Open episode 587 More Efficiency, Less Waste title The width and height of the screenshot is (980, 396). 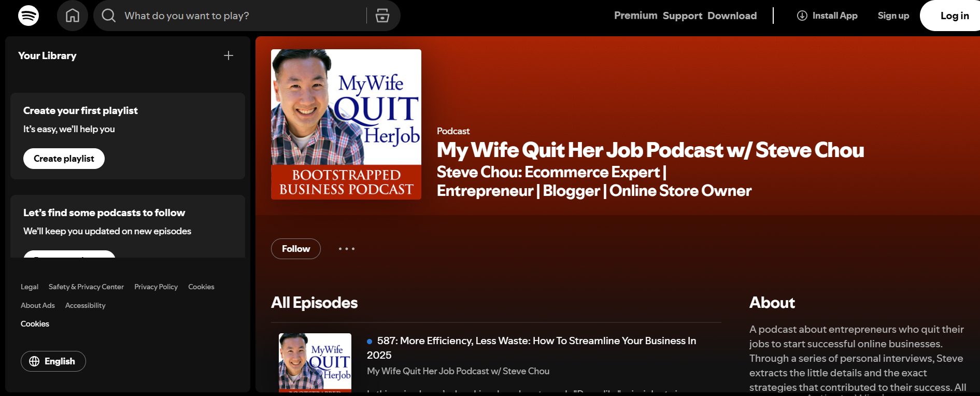(531, 348)
